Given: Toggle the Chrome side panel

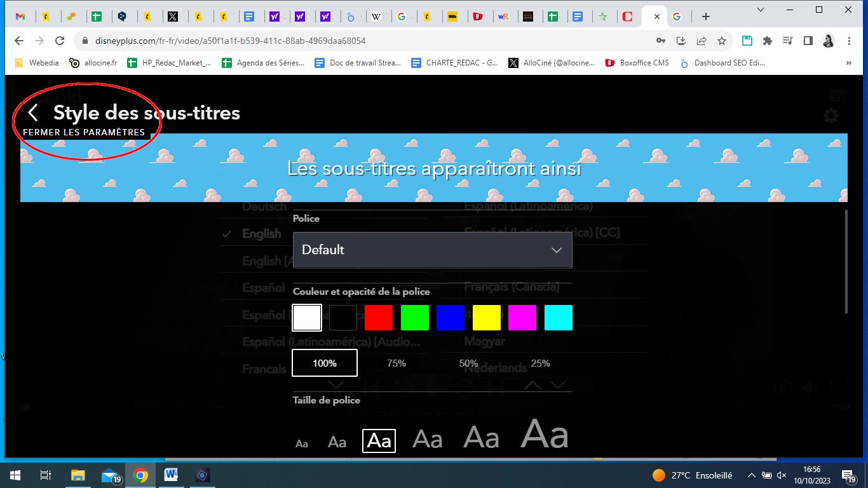Looking at the screenshot, I should pyautogui.click(x=808, y=41).
